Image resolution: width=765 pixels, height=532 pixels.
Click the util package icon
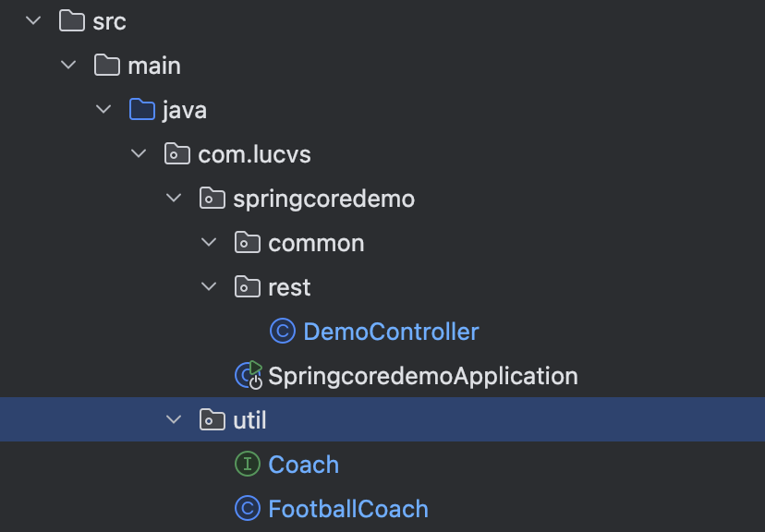(x=212, y=420)
